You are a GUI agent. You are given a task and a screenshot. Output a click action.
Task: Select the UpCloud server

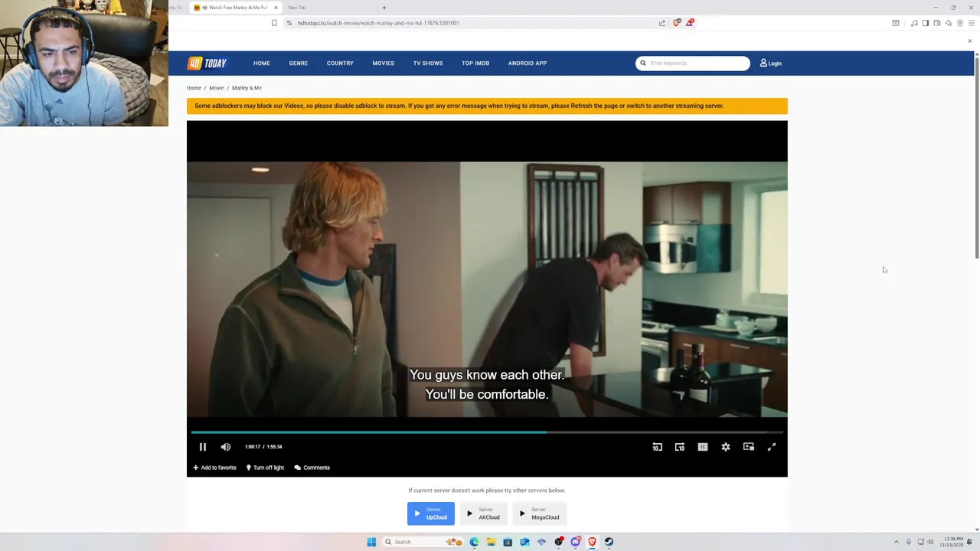(431, 514)
